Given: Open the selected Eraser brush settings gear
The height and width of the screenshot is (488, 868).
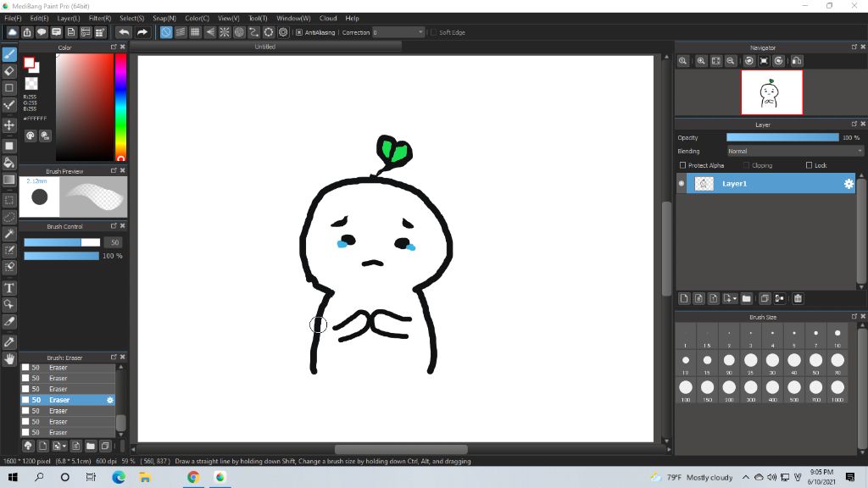Looking at the screenshot, I should point(109,400).
